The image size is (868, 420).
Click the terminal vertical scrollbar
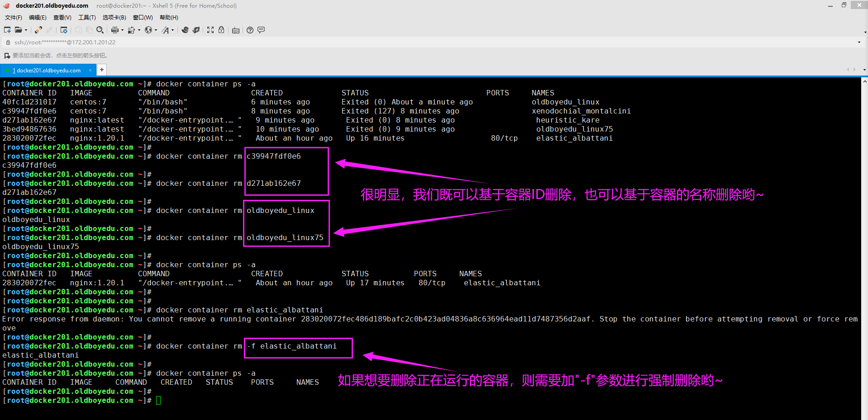coord(864,249)
